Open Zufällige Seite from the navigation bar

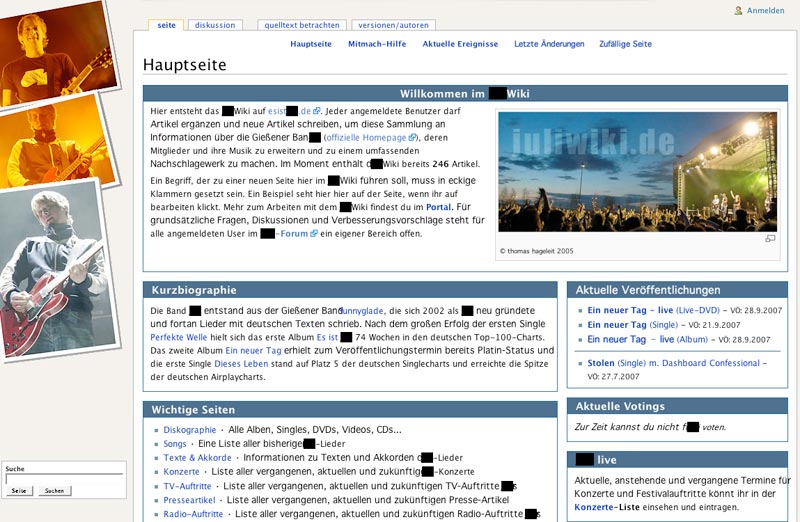click(625, 44)
